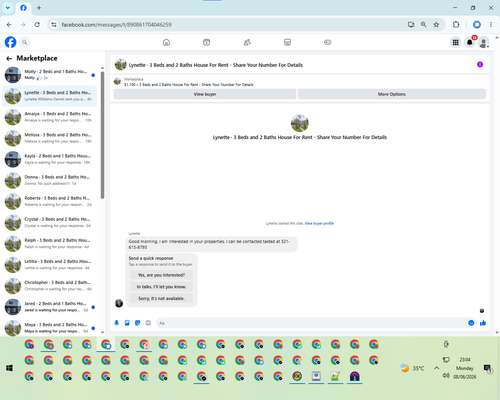Open Kayla's 2 Beds and 1 Baths conversation

pyautogui.click(x=50, y=159)
